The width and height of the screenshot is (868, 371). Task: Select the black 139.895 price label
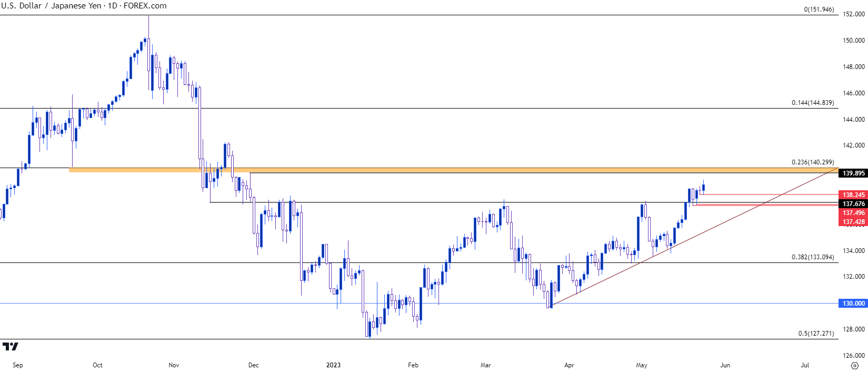pyautogui.click(x=853, y=173)
